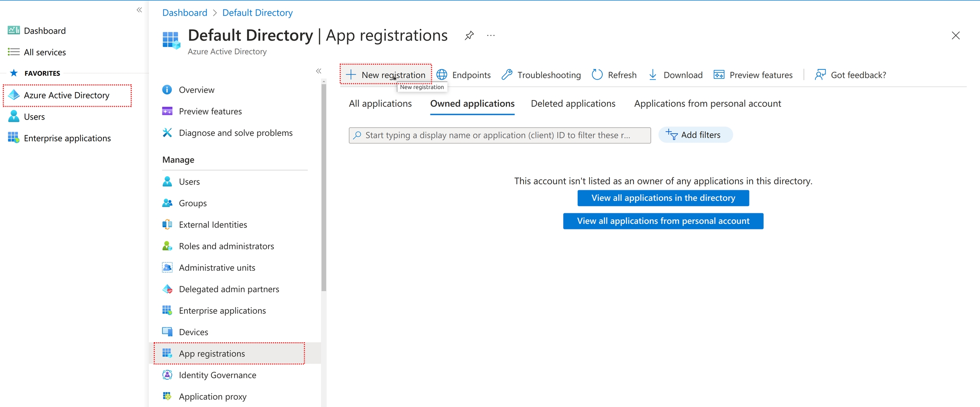
Task: Switch to the All applications tab
Action: click(380, 103)
